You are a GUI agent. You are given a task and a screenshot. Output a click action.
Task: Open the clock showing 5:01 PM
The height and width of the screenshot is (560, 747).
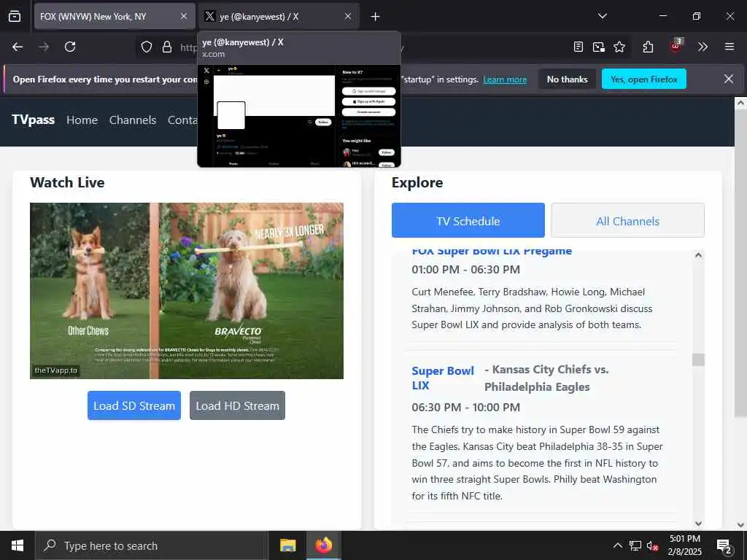click(x=684, y=545)
